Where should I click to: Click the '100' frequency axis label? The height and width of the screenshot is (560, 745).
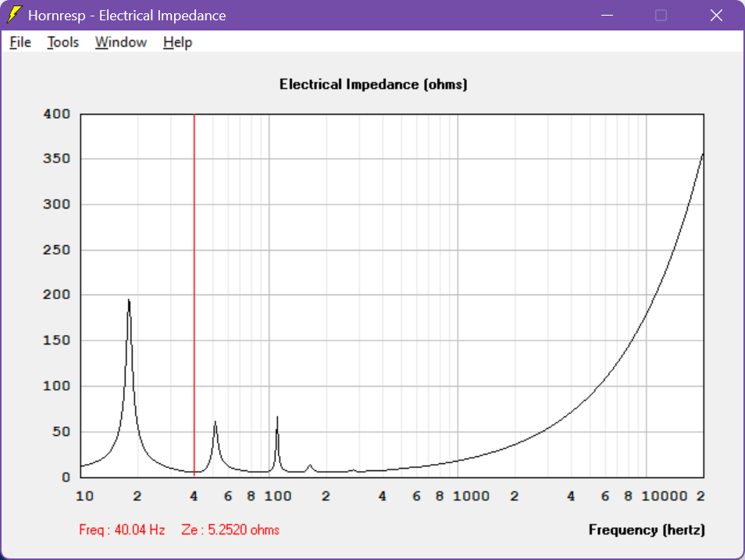tap(278, 496)
